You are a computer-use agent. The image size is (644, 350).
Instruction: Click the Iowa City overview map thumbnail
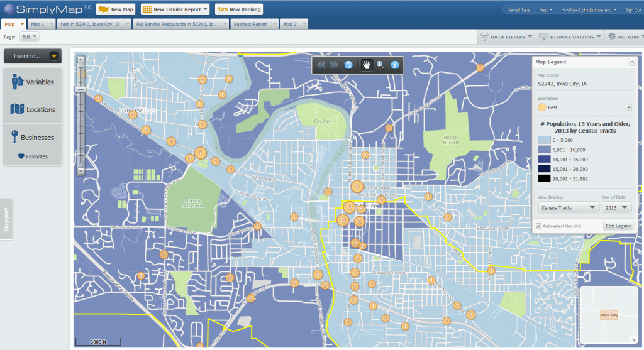[609, 315]
